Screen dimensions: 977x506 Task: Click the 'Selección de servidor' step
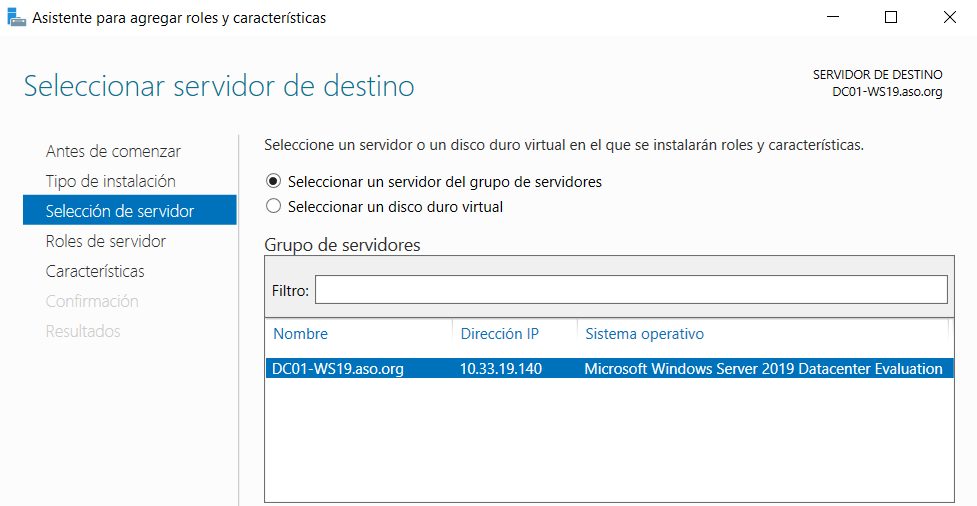[x=120, y=211]
